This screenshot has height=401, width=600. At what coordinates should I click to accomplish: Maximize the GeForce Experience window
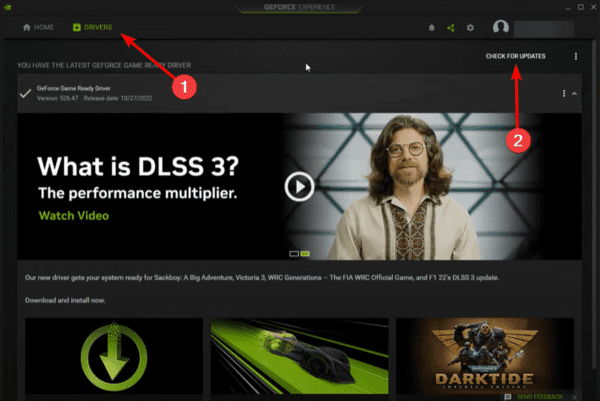coord(580,7)
